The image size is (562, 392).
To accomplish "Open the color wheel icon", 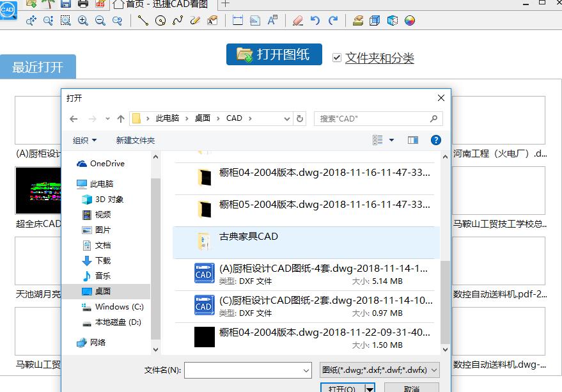I will pyautogui.click(x=410, y=20).
